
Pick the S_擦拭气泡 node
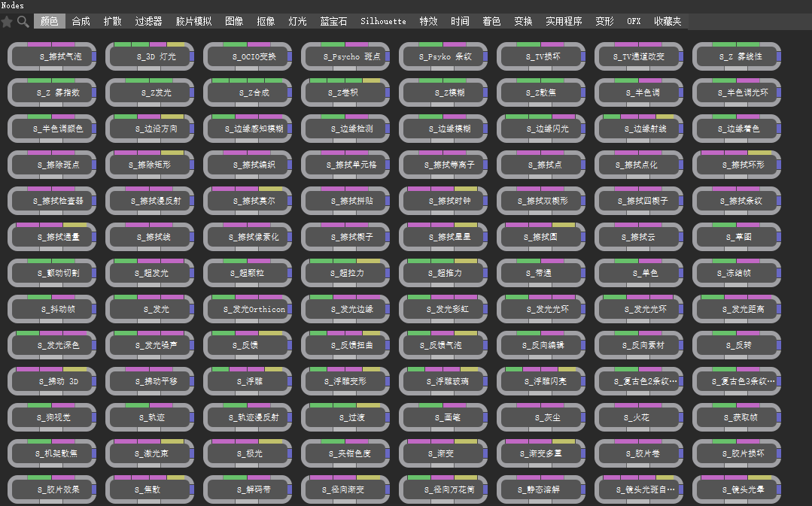tap(52, 56)
